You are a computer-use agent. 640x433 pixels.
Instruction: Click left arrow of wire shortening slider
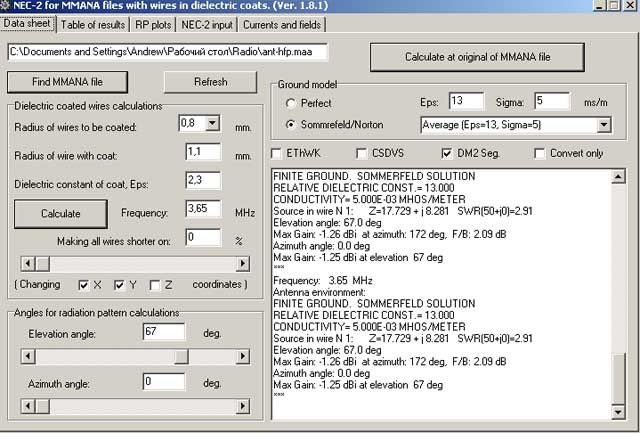pos(28,264)
